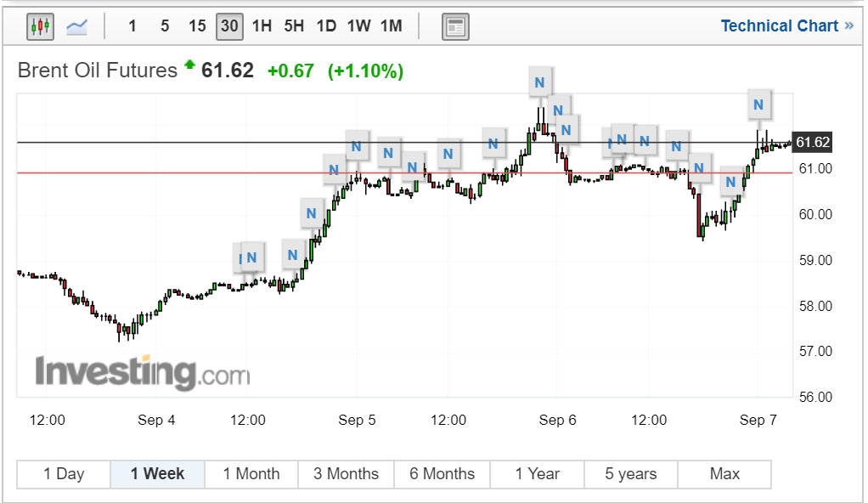Set interval to 1M
This screenshot has width=868, height=503.
tap(391, 26)
